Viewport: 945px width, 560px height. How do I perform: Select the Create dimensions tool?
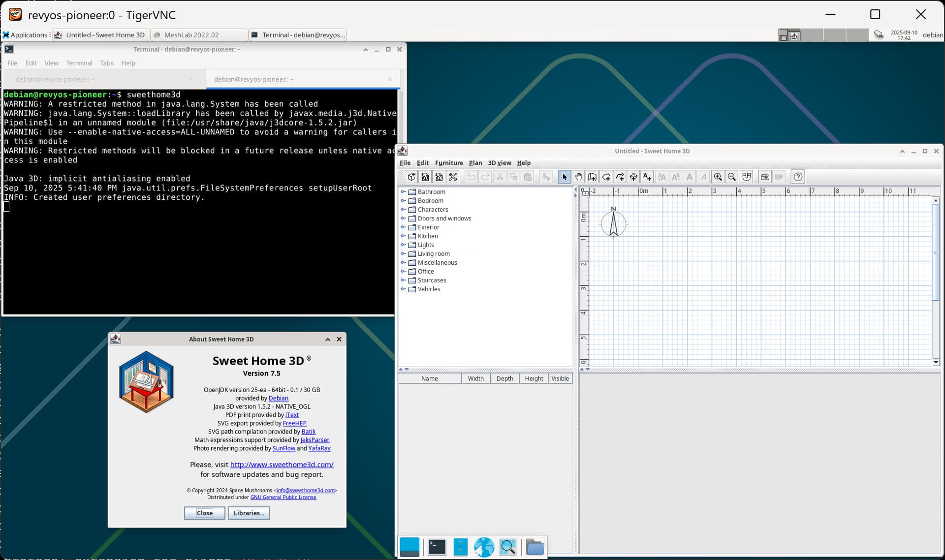point(633,177)
